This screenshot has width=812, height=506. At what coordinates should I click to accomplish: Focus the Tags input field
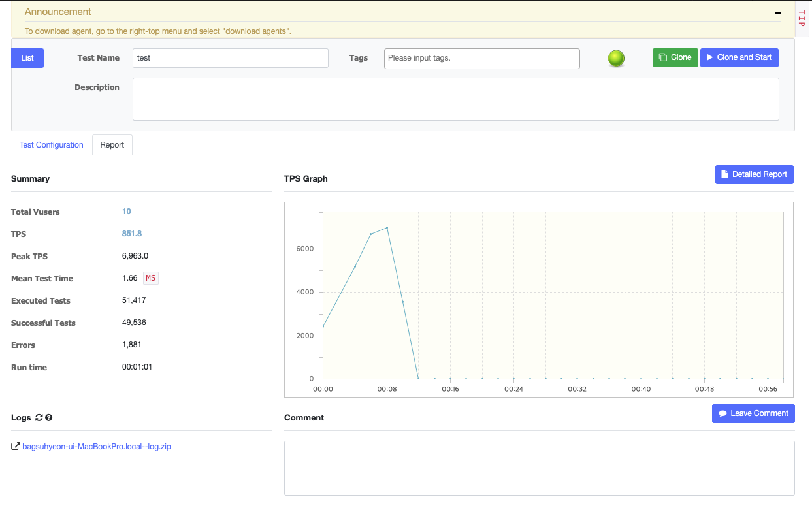[x=482, y=58]
